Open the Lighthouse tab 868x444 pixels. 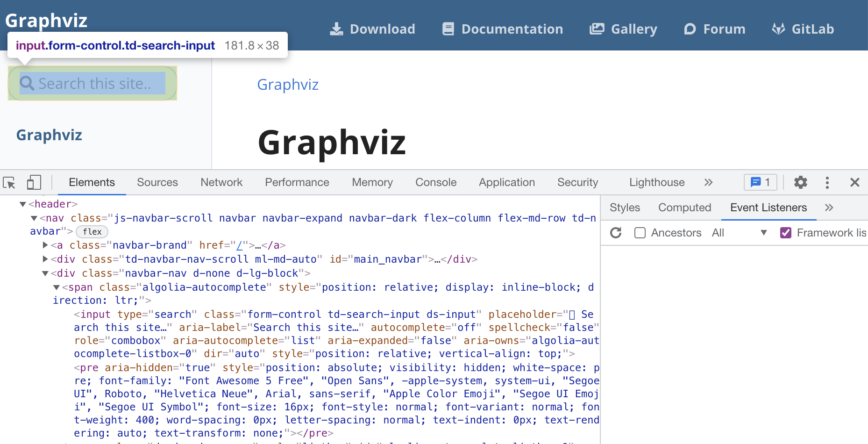(657, 182)
